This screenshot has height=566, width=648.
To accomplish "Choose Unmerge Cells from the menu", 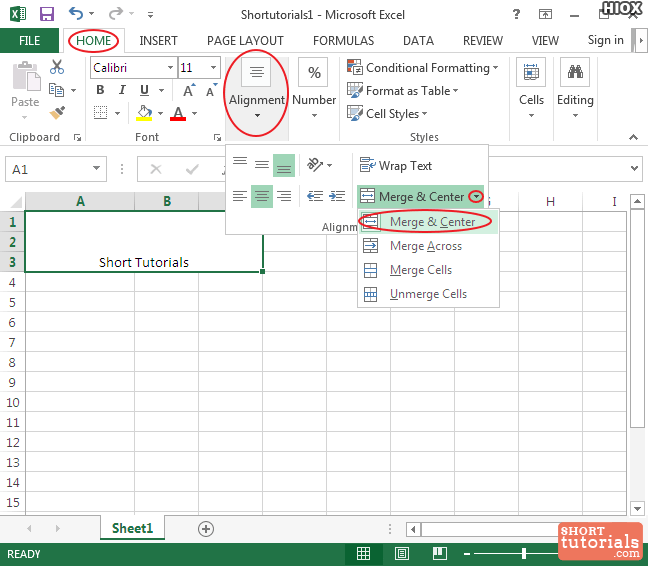I will [x=429, y=294].
